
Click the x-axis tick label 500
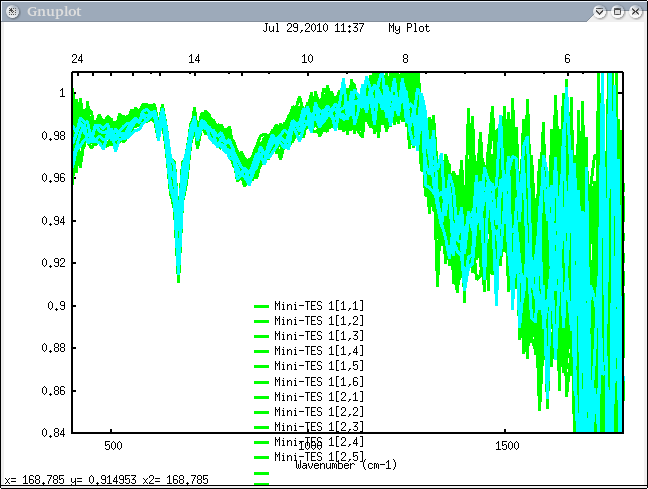pyautogui.click(x=113, y=446)
